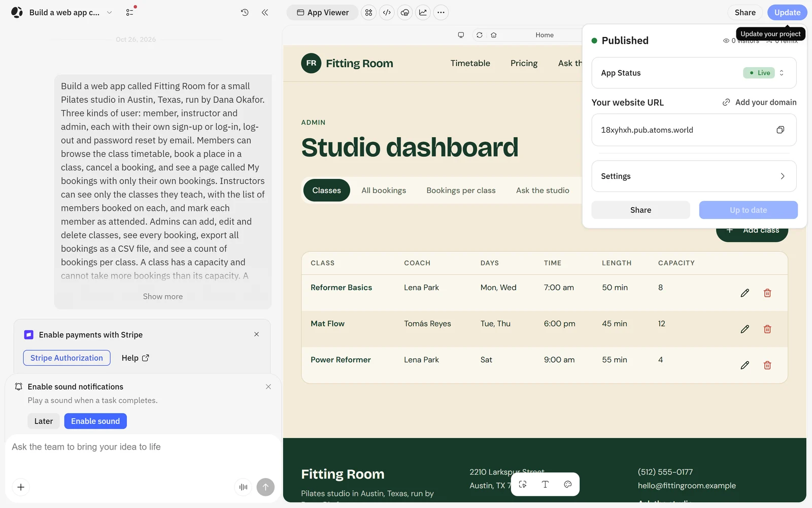
Task: Switch to the All bookings tab
Action: coord(384,190)
